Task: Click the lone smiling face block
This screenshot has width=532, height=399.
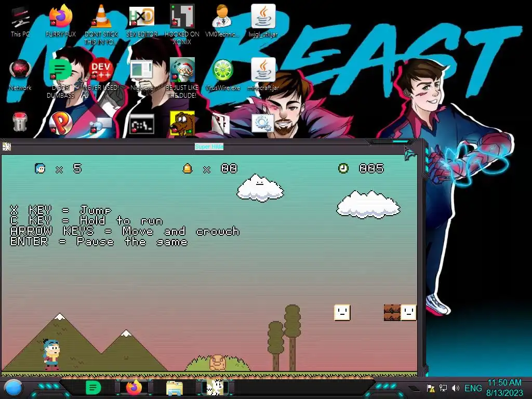Action: [x=342, y=312]
